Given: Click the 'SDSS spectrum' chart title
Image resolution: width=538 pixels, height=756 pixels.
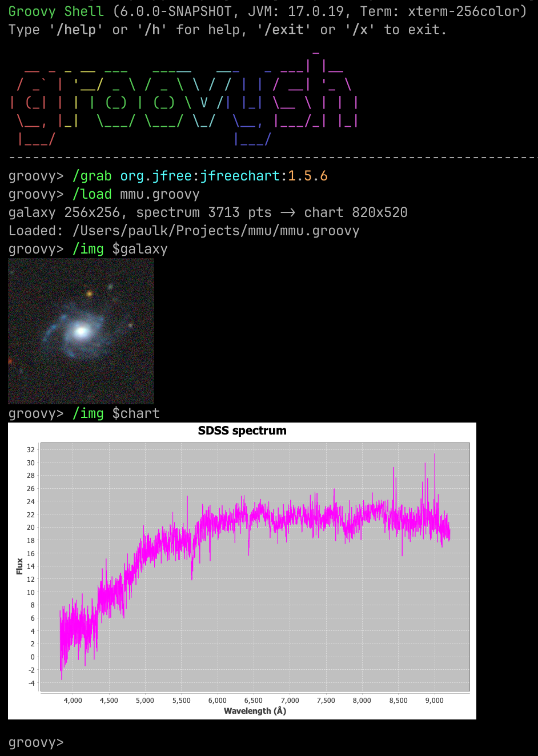Looking at the screenshot, I should tap(242, 431).
